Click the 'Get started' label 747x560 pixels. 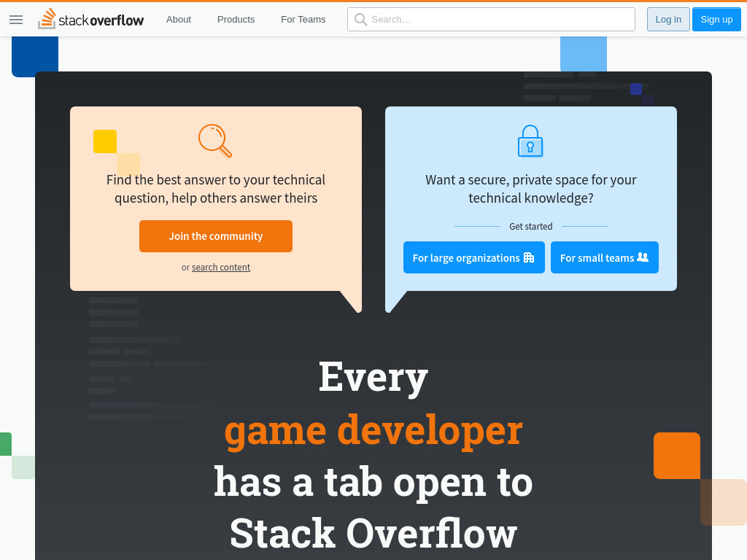tap(531, 227)
